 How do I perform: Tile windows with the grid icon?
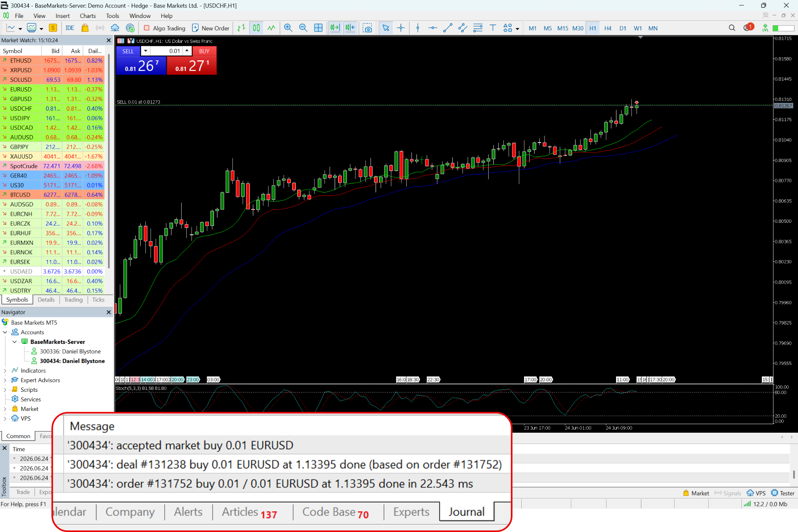click(x=318, y=28)
